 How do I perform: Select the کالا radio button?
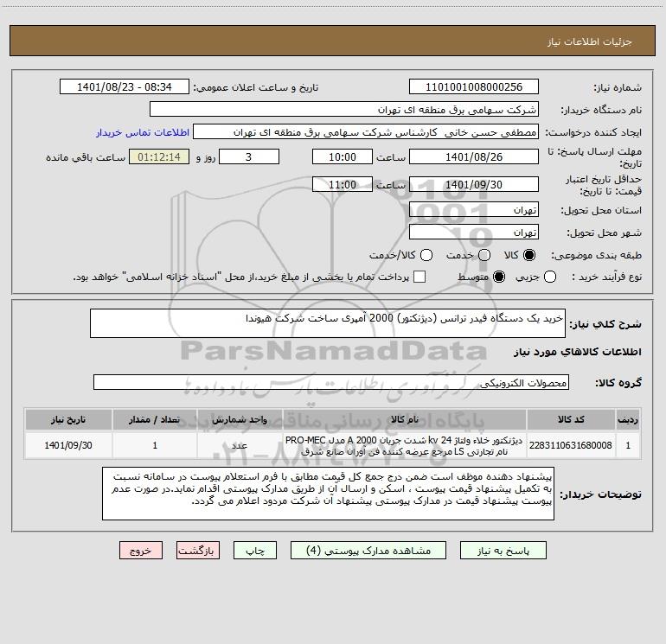(x=529, y=255)
